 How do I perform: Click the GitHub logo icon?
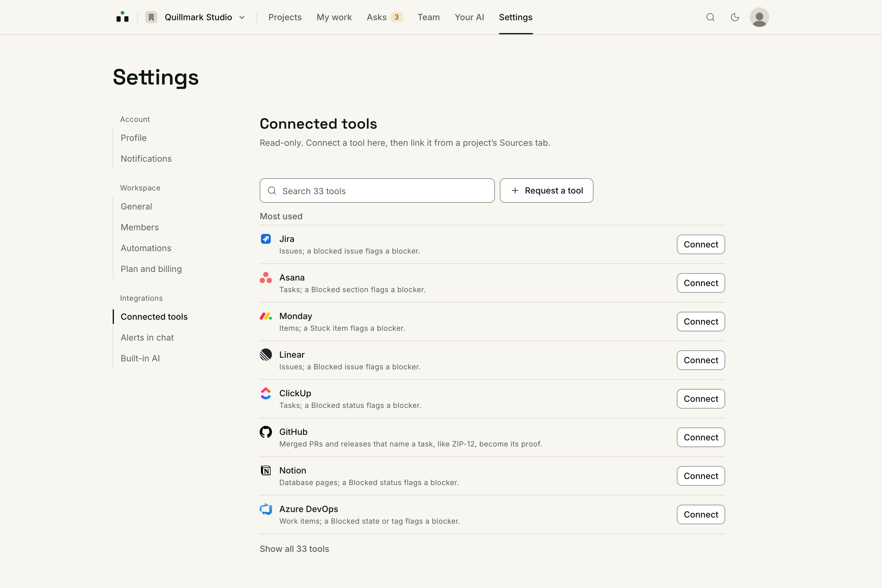point(266,432)
